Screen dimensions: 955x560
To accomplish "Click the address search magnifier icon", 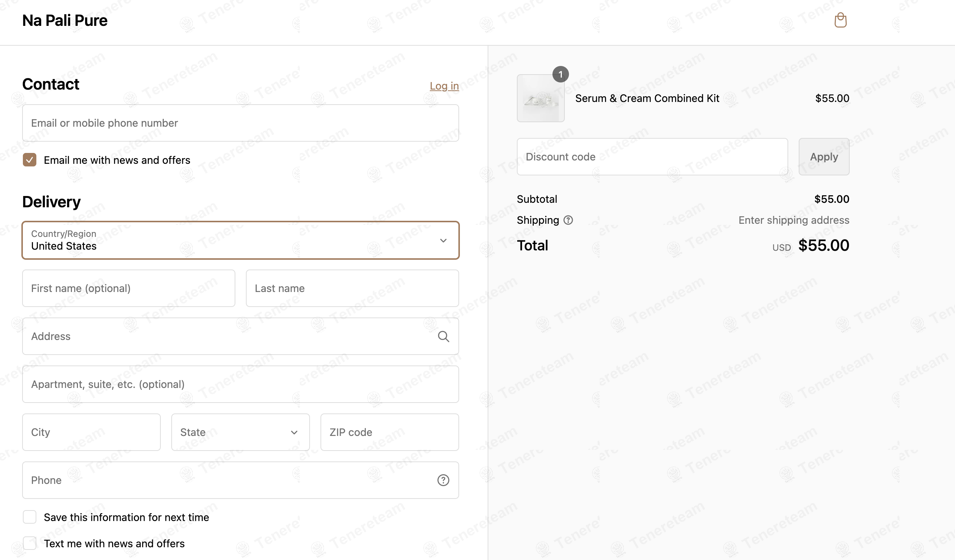I will (443, 336).
